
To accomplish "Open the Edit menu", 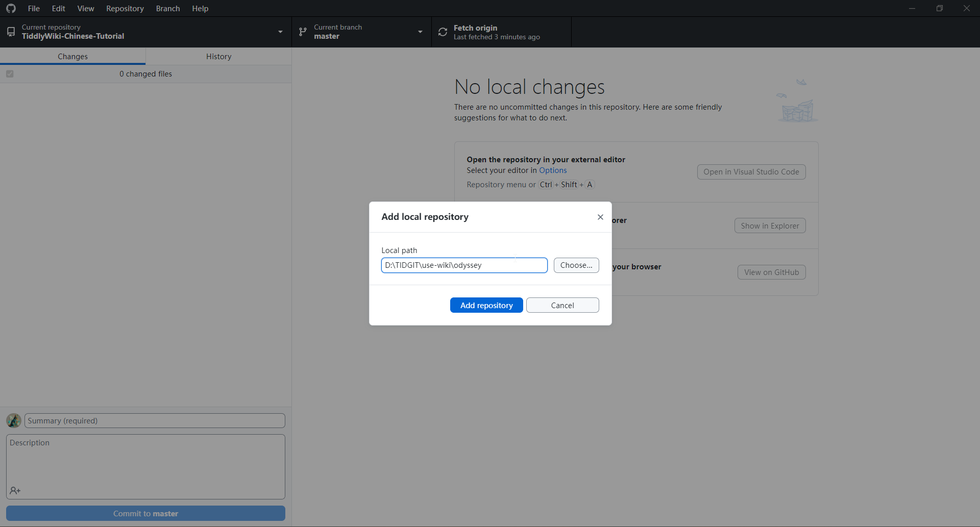I will point(59,8).
